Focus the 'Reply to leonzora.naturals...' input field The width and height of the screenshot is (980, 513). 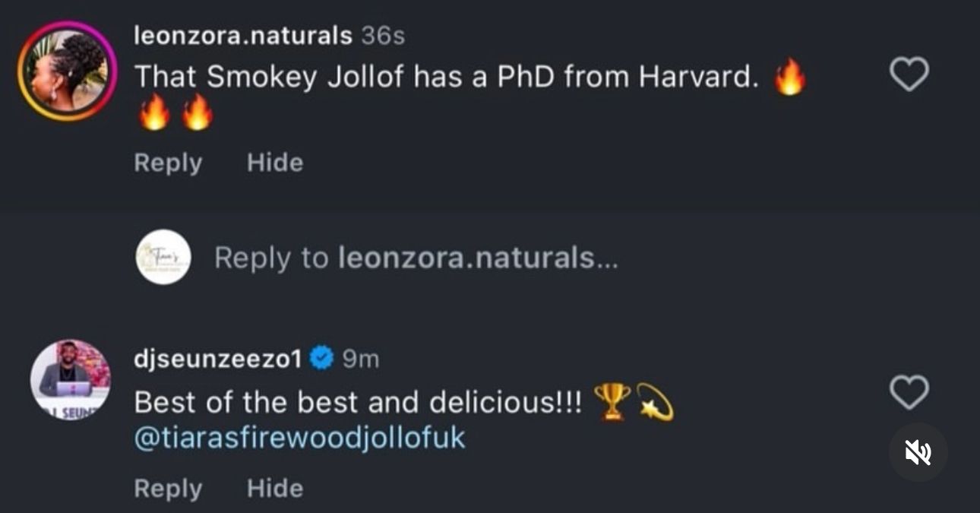[416, 258]
